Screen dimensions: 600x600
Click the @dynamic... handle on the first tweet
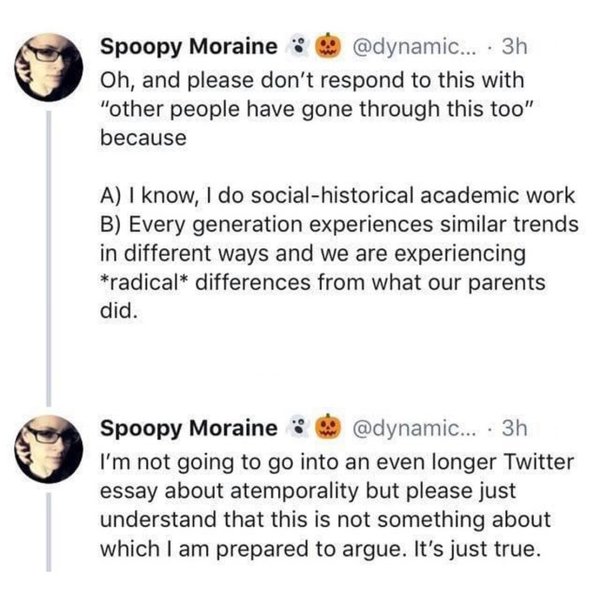click(413, 45)
